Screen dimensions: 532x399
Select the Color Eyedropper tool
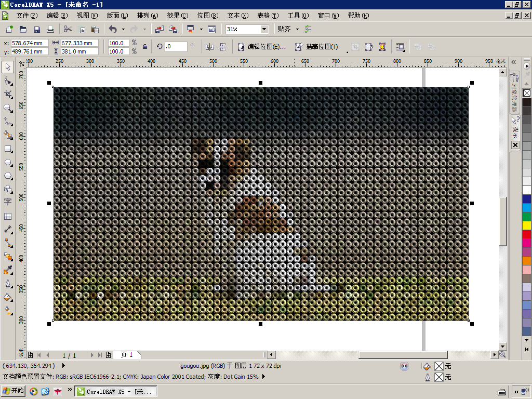coord(8,270)
